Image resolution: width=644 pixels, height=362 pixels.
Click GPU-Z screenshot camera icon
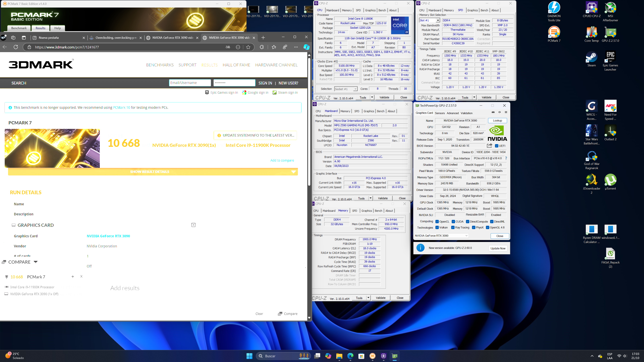[x=493, y=112]
